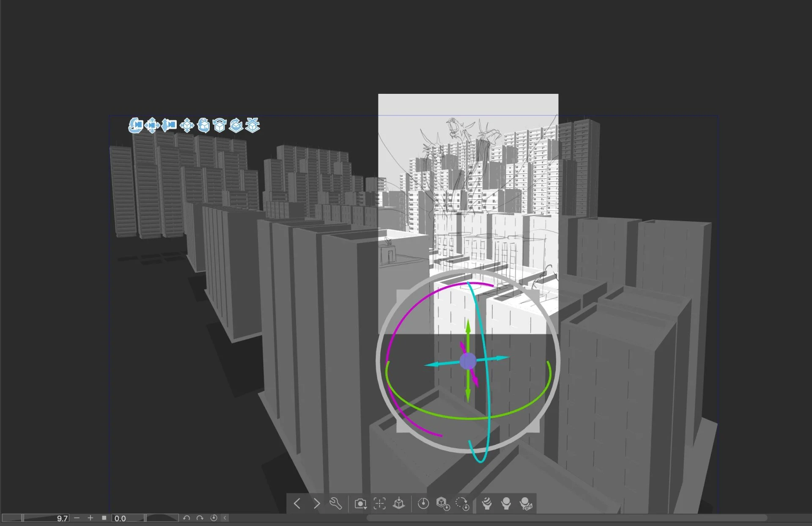Click the rotation angle 0.0 field
The width and height of the screenshot is (812, 526).
pyautogui.click(x=127, y=518)
